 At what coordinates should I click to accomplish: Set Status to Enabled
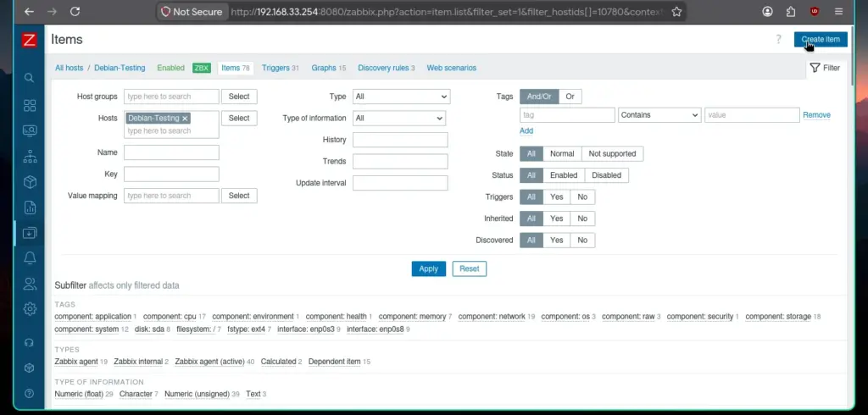click(x=564, y=175)
